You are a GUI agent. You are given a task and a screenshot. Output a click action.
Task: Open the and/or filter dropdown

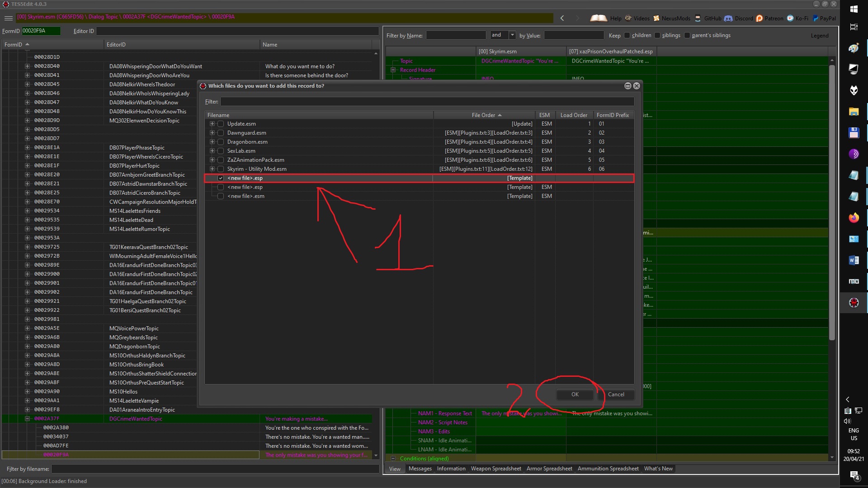[512, 35]
